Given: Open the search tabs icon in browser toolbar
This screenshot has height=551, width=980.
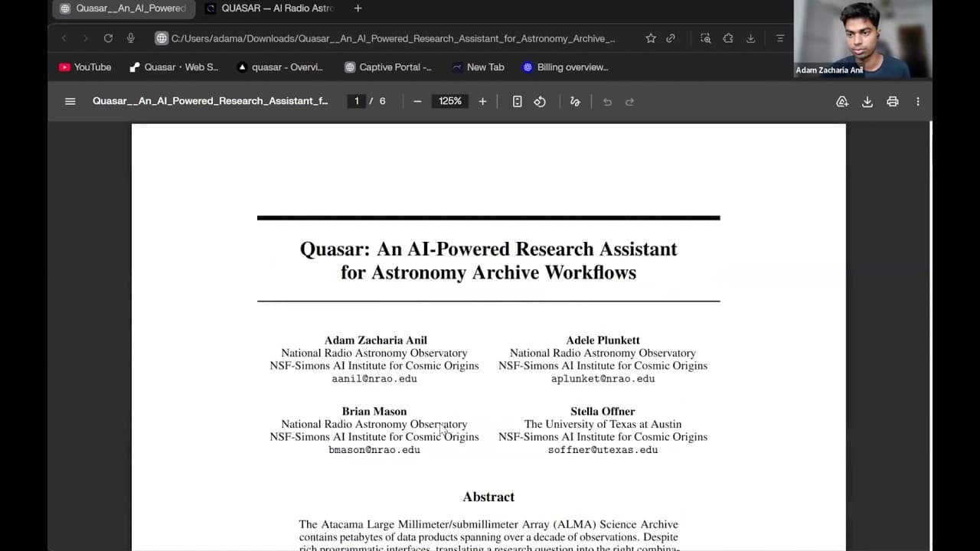Looking at the screenshot, I should click(706, 38).
